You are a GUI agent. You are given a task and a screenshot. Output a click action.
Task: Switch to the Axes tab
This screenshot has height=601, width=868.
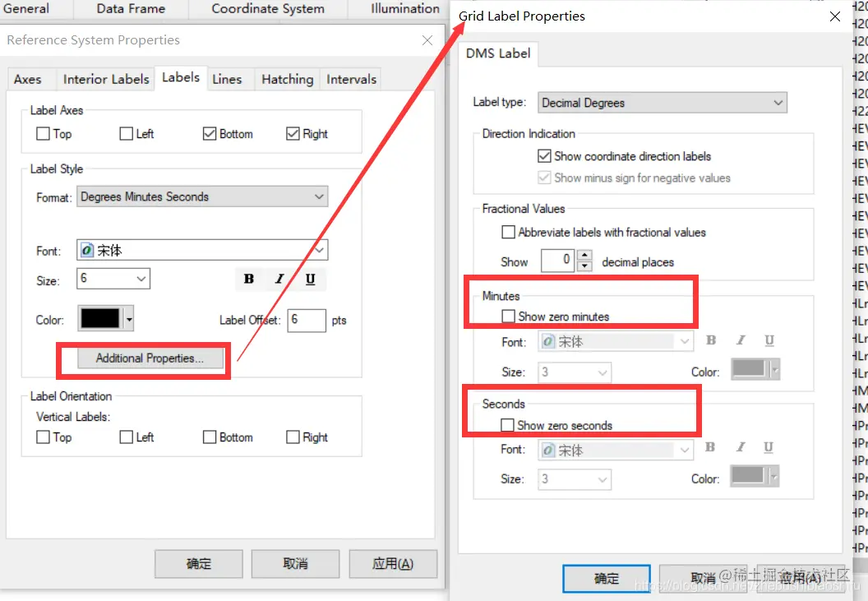pos(28,79)
